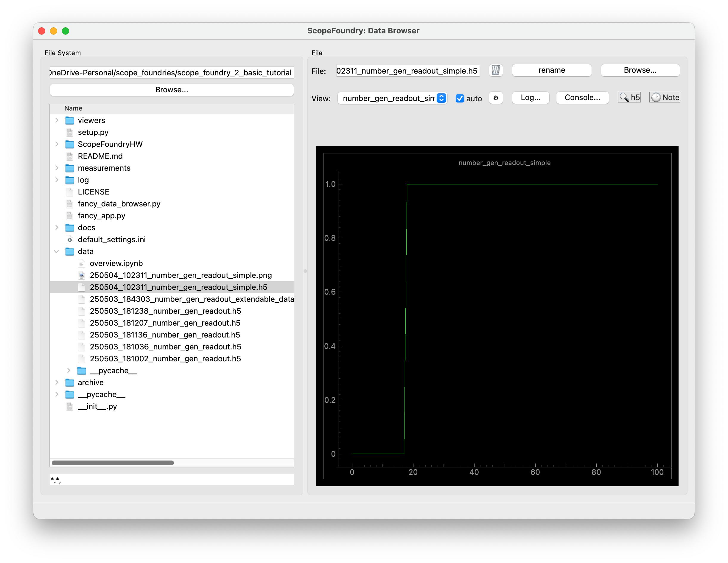Click the plot title number_gen_readout_simple
728x563 pixels.
504,163
